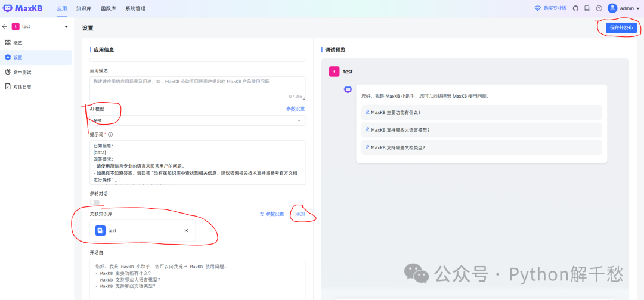Switch to the 应用 top tab
644x300 pixels.
point(62,8)
